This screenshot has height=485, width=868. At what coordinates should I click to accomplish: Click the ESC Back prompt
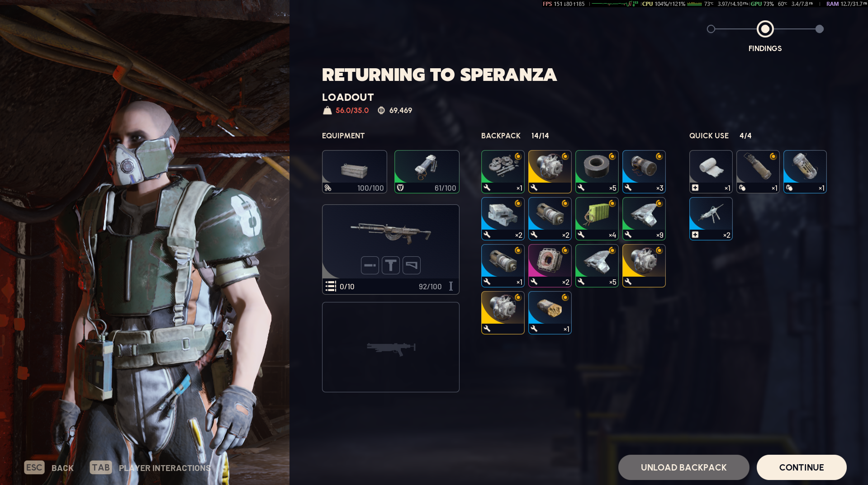point(49,468)
